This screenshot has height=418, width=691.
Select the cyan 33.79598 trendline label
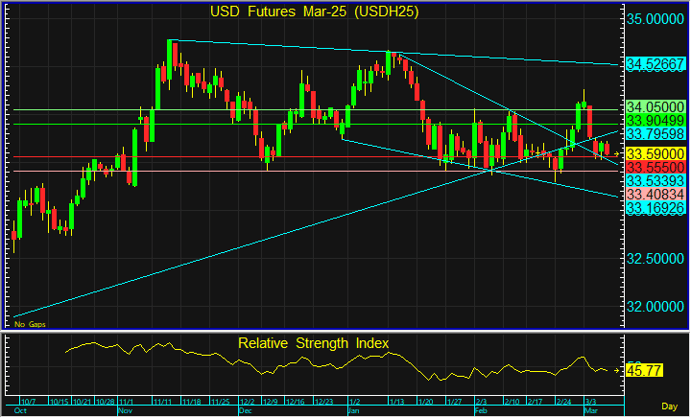tap(655, 133)
